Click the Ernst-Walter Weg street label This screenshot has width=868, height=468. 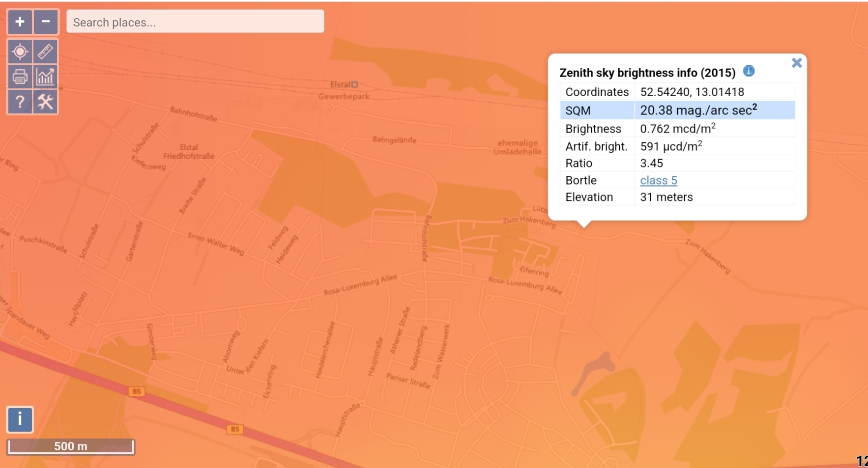pyautogui.click(x=216, y=244)
